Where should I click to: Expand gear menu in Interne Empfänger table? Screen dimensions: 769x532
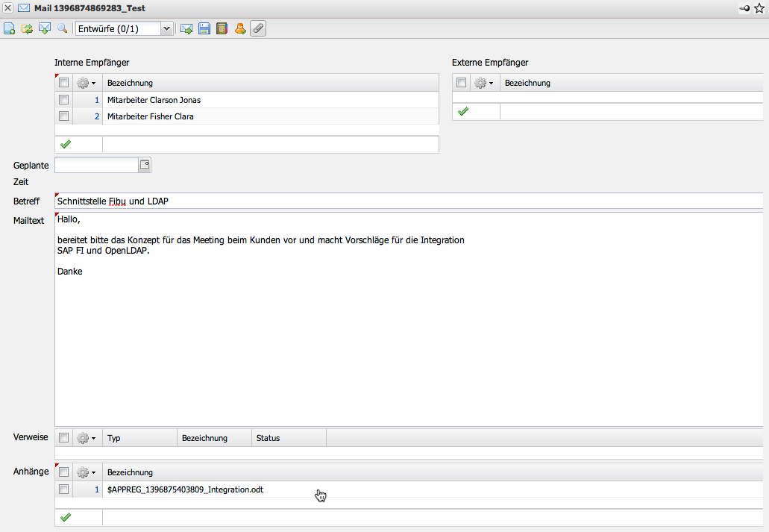point(87,83)
